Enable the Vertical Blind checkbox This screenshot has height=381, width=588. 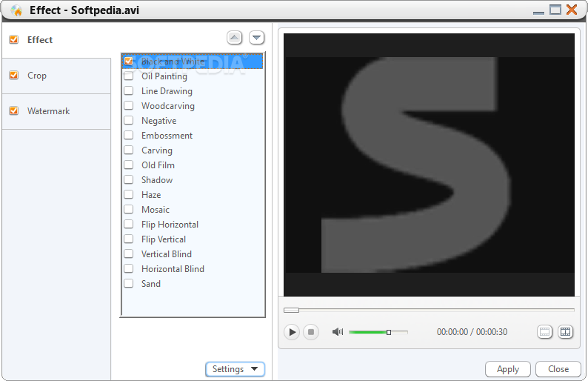[129, 254]
